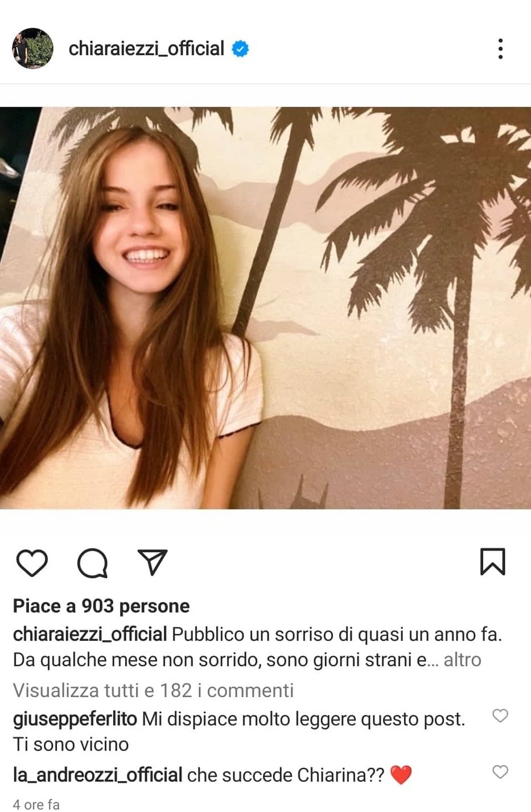Image resolution: width=531 pixels, height=812 pixels.
Task: Click the red heart emoji in comment
Action: tap(401, 775)
